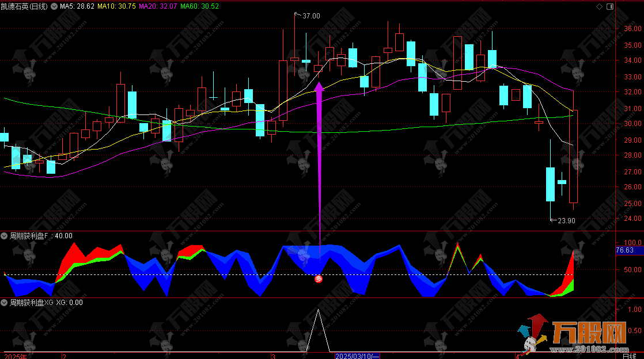644x359 pixels.
Task: Click the 28.00 price axis label
Action: coord(632,155)
